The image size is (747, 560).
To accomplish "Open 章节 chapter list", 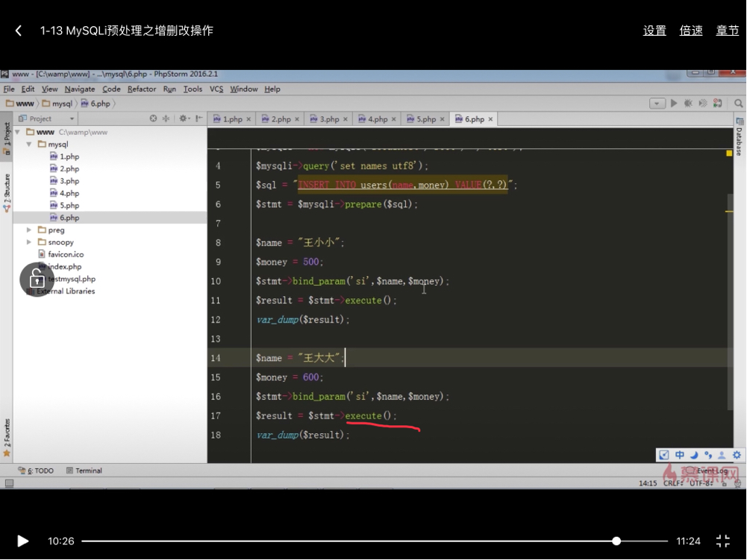I will pyautogui.click(x=728, y=31).
